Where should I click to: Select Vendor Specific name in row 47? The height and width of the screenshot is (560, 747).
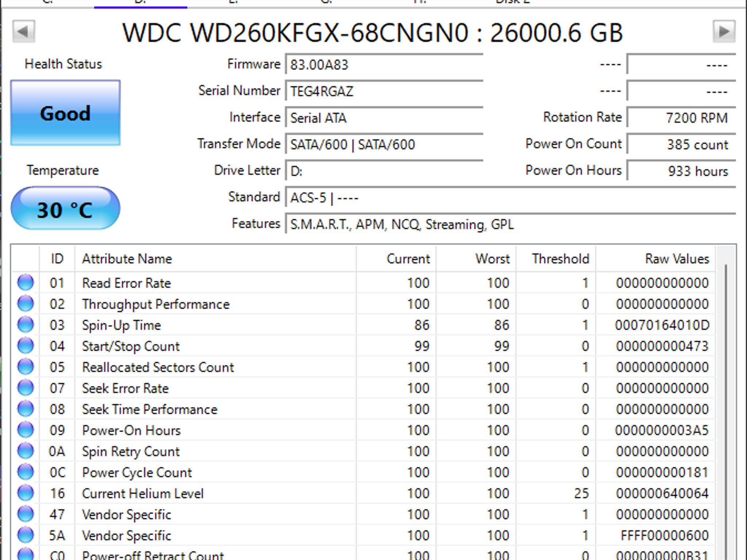(127, 515)
